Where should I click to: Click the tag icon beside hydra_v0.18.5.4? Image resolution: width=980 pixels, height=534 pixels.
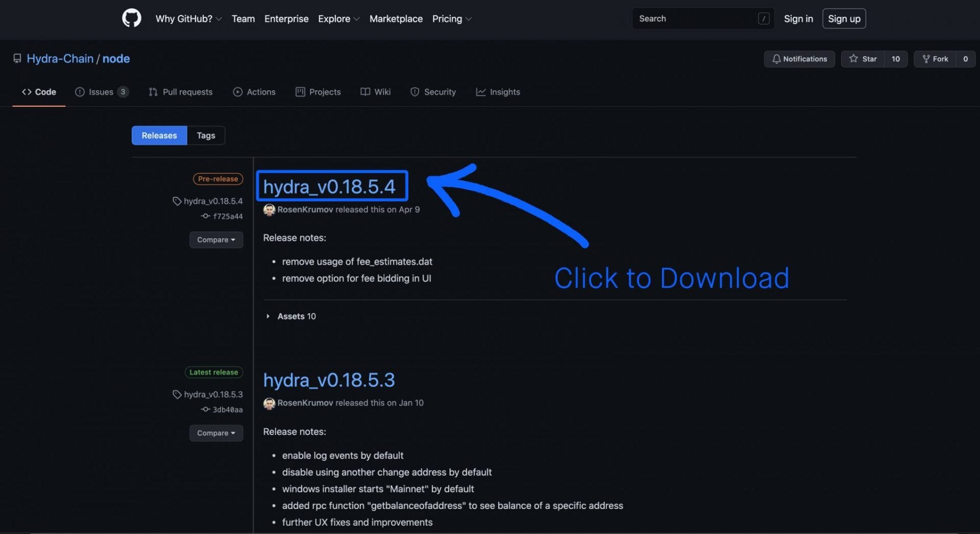[177, 201]
